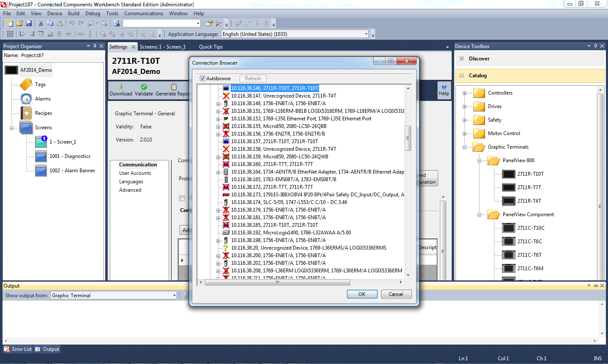This screenshot has width=608, height=364.
Task: Switch to the Output bottom tab
Action: pyautogui.click(x=47, y=349)
